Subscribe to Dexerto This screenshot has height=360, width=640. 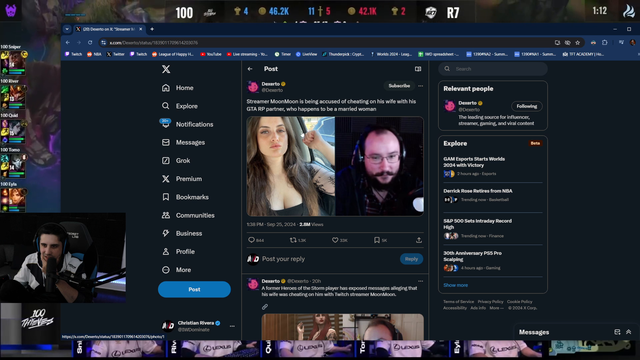pyautogui.click(x=399, y=86)
